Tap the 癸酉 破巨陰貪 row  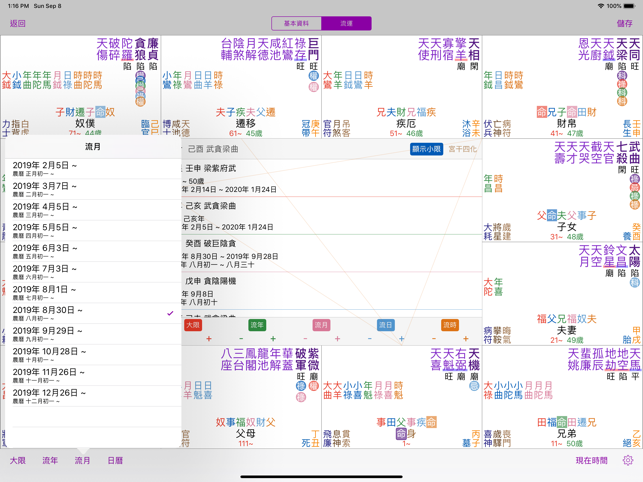tap(331, 254)
